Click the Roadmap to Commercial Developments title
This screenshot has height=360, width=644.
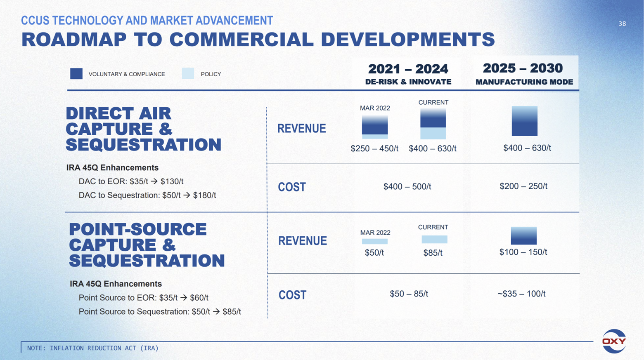[x=258, y=40]
